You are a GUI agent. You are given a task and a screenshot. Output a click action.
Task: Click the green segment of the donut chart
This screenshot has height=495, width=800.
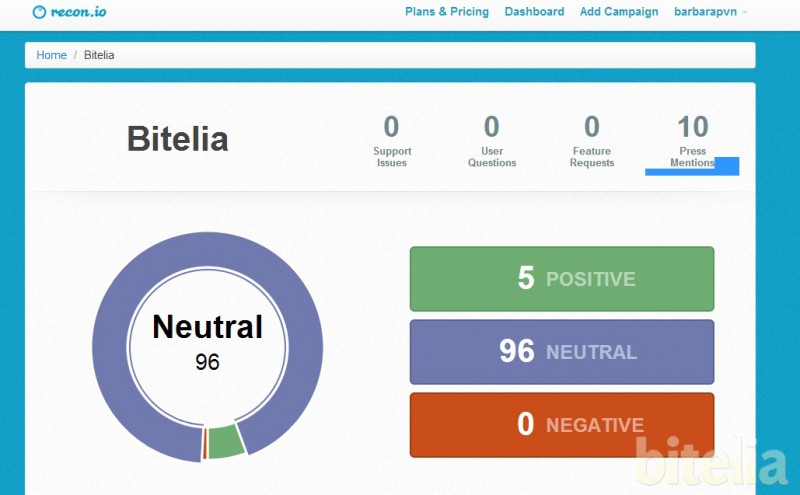click(226, 441)
